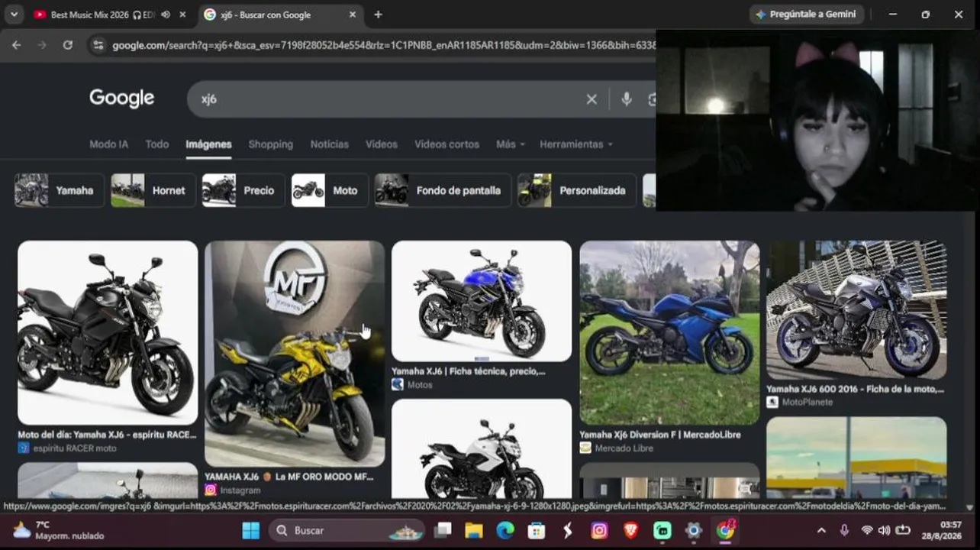This screenshot has height=550, width=980.
Task: Reload the current page
Action: 68,45
